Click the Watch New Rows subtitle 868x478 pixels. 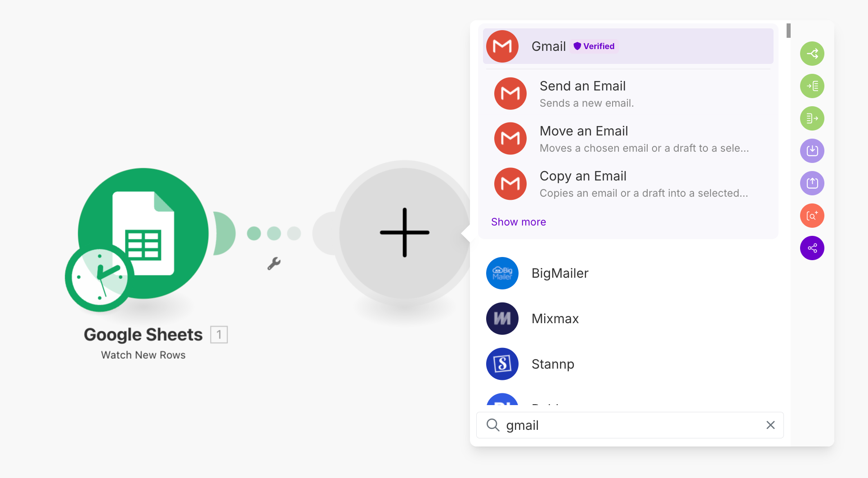click(143, 355)
